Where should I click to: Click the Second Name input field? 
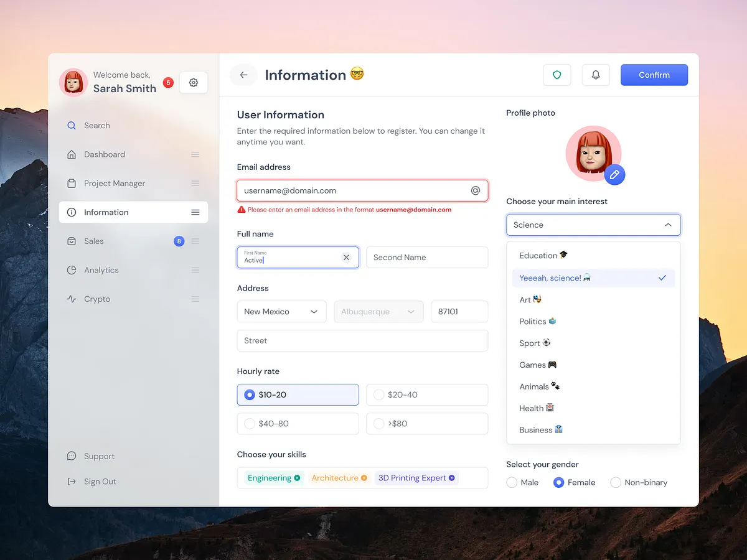pyautogui.click(x=426, y=258)
